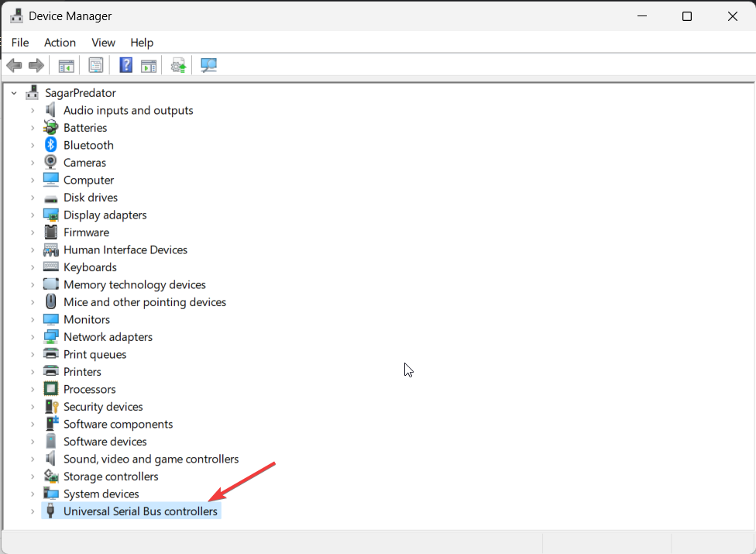
Task: Click Scan for hardware changes icon
Action: (x=209, y=66)
